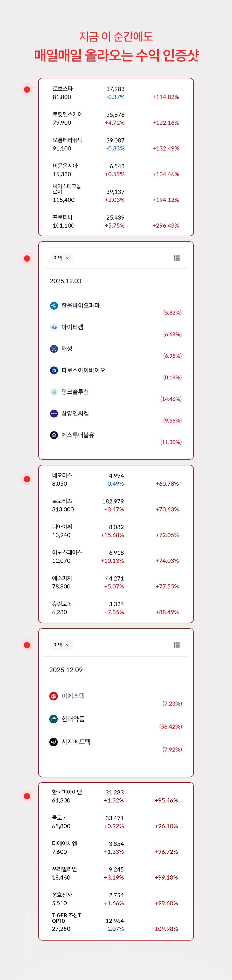The height and width of the screenshot is (980, 232).
Task: Click the red 피에스텍 logo icon
Action: click(54, 696)
